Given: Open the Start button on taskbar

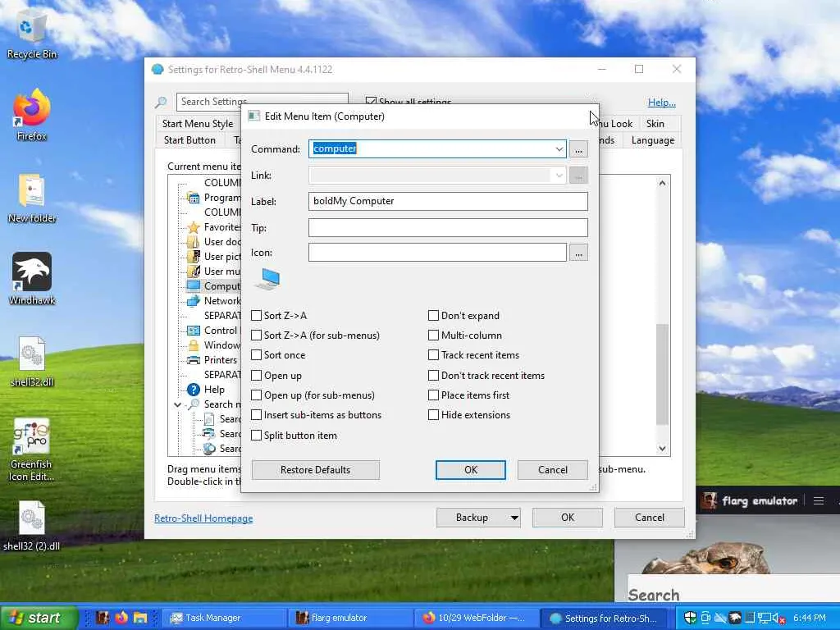Looking at the screenshot, I should point(39,618).
